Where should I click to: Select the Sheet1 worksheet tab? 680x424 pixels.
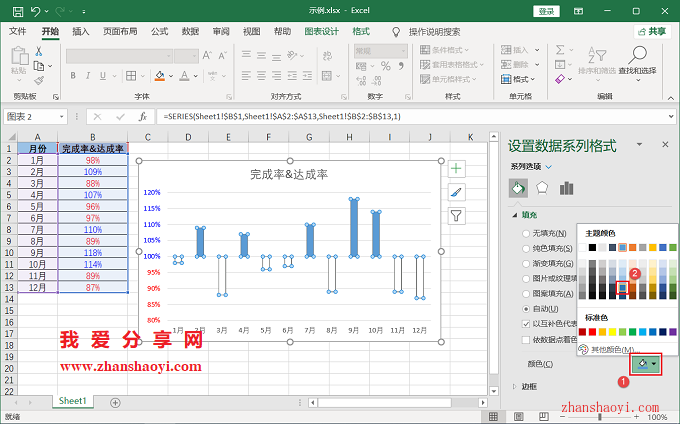point(73,401)
